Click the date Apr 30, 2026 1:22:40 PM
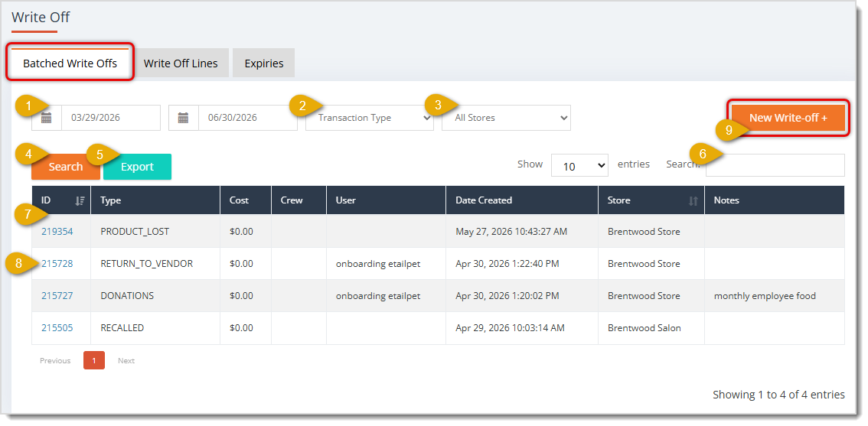The image size is (868, 426). (x=507, y=263)
